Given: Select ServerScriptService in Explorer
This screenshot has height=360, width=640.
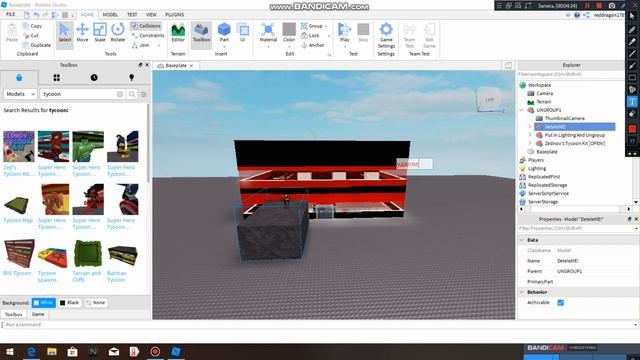Looking at the screenshot, I should pos(548,193).
